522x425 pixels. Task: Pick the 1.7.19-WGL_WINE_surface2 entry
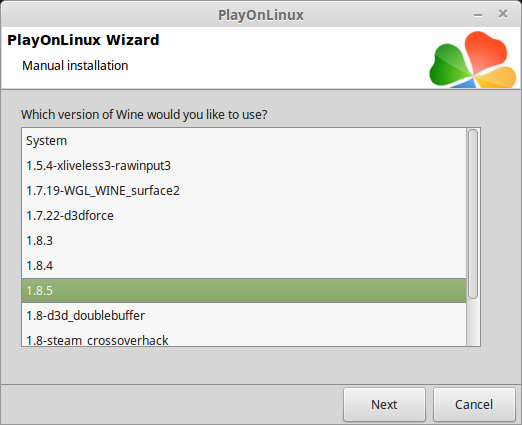pyautogui.click(x=244, y=191)
